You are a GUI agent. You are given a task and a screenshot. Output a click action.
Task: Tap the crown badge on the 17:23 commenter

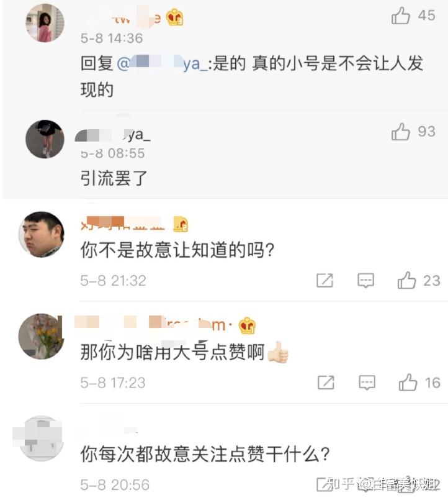click(248, 325)
